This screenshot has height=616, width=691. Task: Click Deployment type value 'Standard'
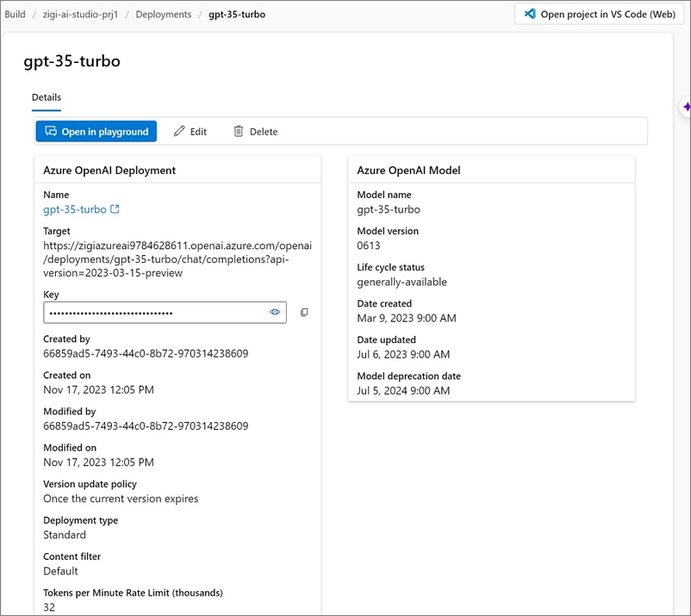(65, 535)
